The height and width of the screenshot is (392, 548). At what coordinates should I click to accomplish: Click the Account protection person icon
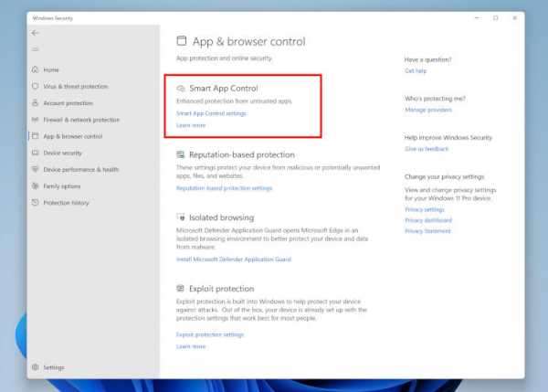[x=35, y=103]
